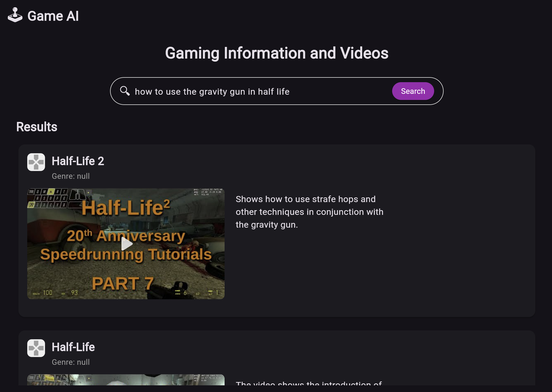Click the Game AI joystick logo icon
Screen dimensions: 552x392
tap(15, 15)
